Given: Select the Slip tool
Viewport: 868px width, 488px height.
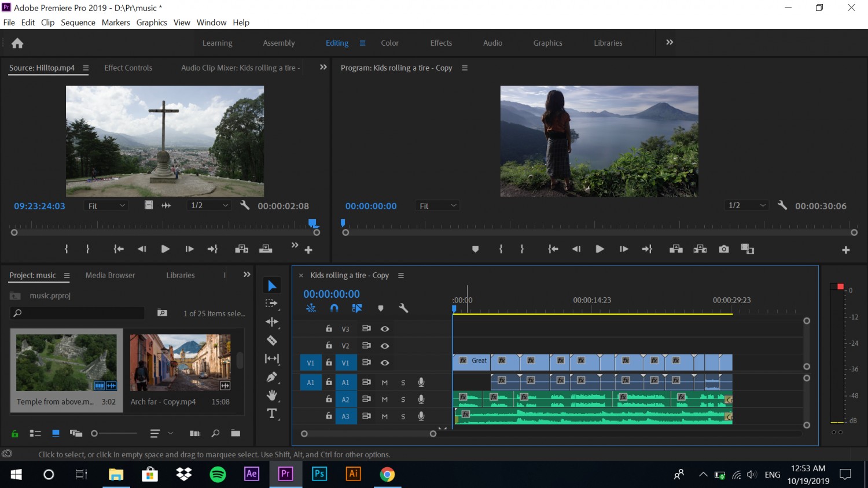Looking at the screenshot, I should [272, 358].
